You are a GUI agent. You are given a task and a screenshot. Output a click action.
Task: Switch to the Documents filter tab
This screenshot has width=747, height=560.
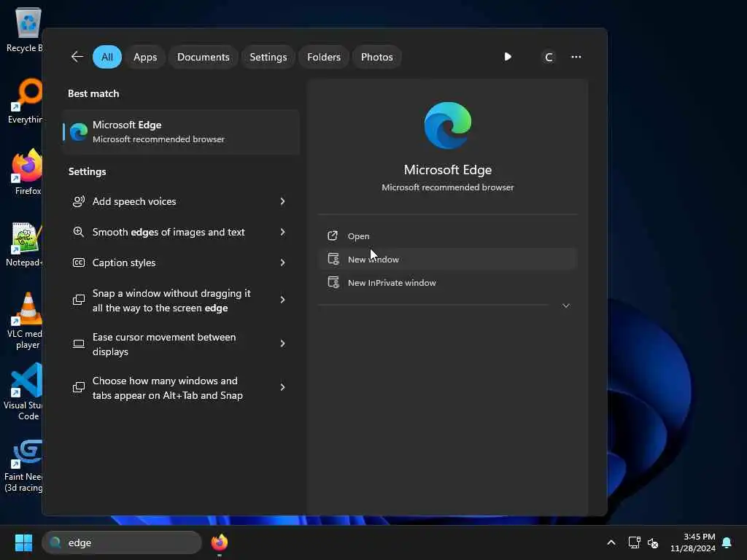(x=204, y=57)
